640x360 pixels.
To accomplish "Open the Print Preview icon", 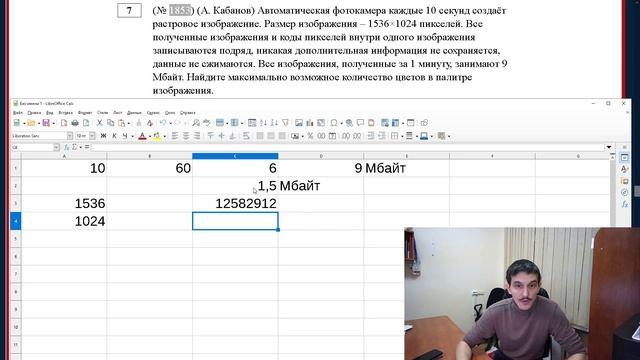I will [86, 123].
